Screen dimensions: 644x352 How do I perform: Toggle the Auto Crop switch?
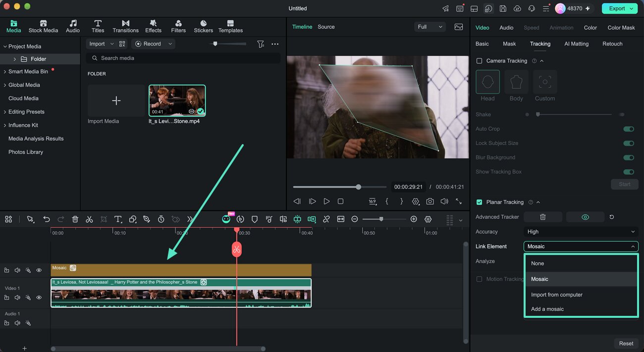pos(629,129)
